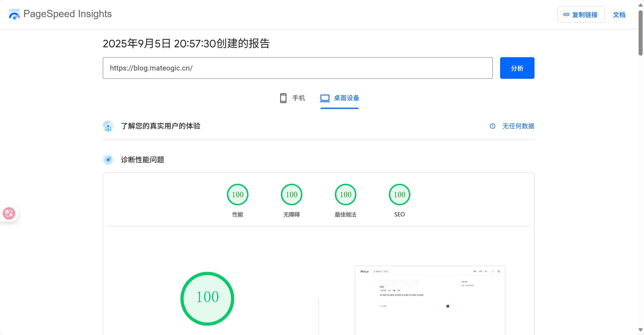Click the laptop icon in 桌面设备 tab
Image resolution: width=644 pixels, height=335 pixels.
pyautogui.click(x=325, y=98)
